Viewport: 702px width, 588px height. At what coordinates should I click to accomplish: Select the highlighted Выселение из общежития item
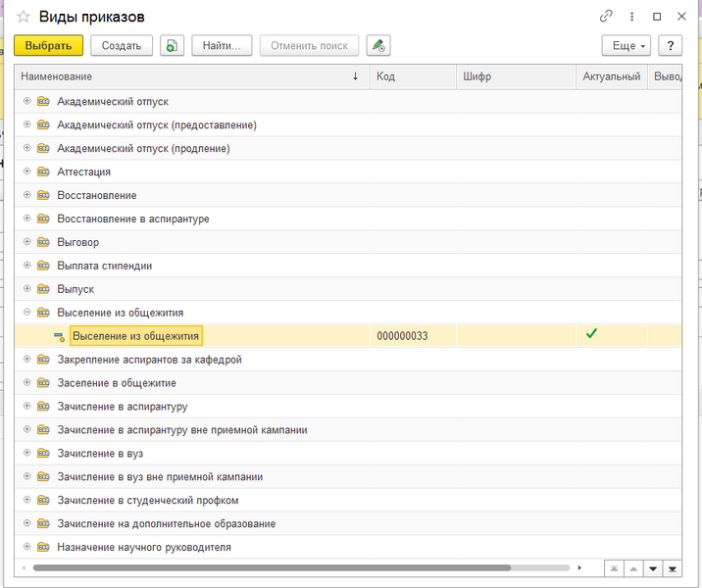[x=135, y=336]
